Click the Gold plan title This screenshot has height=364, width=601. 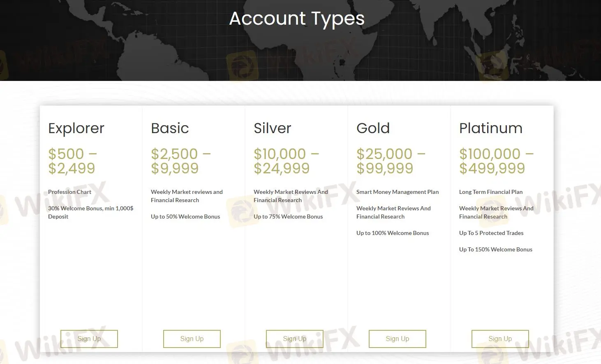pos(373,128)
